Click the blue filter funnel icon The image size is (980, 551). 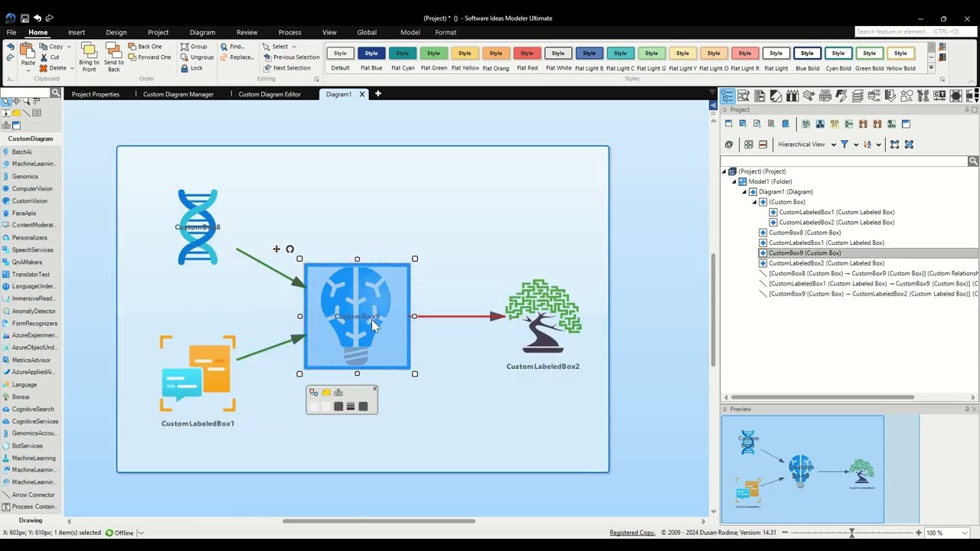844,144
